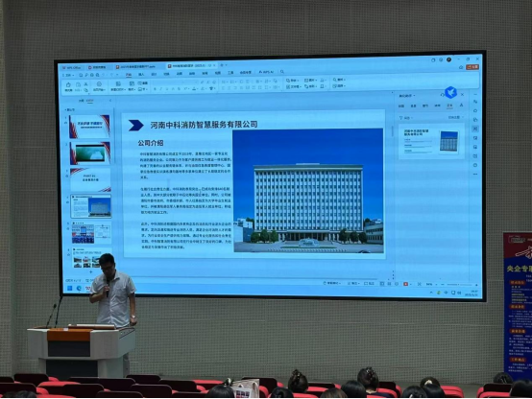Open the Windows Start menu

[70, 288]
